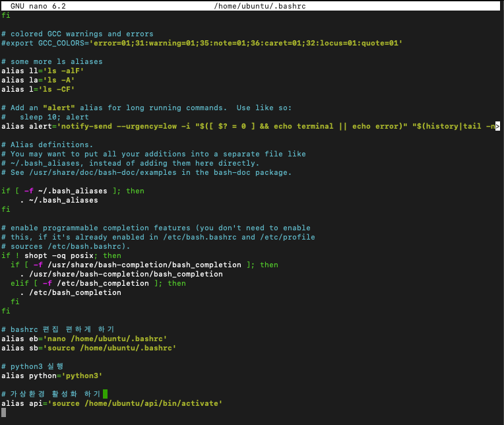Screen dimensions: 504x425
Task: Click the GNU nano 6.2 title text
Action: tap(38, 6)
